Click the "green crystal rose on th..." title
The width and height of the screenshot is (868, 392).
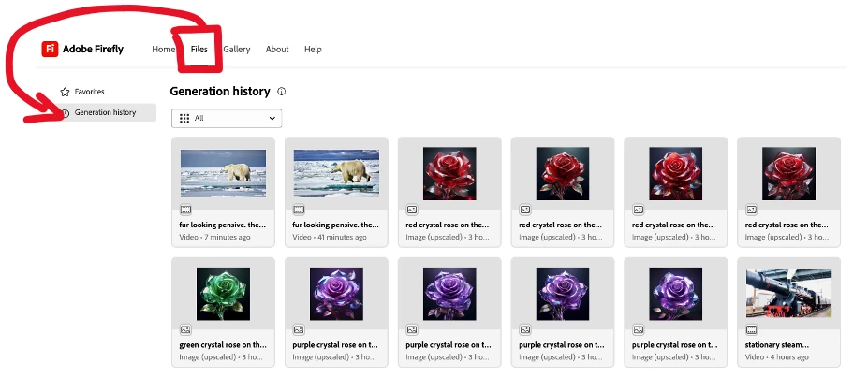pos(223,345)
